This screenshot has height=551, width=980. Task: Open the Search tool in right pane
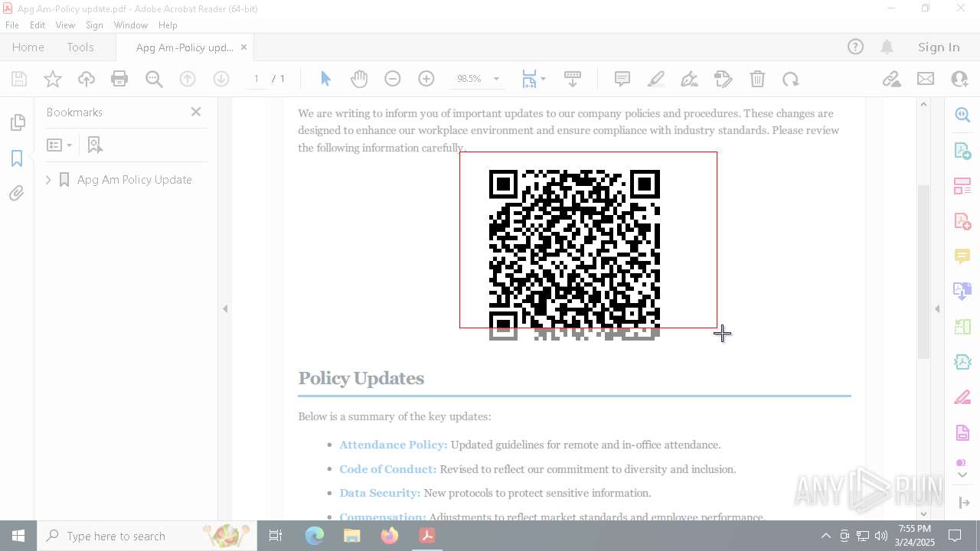(x=962, y=115)
